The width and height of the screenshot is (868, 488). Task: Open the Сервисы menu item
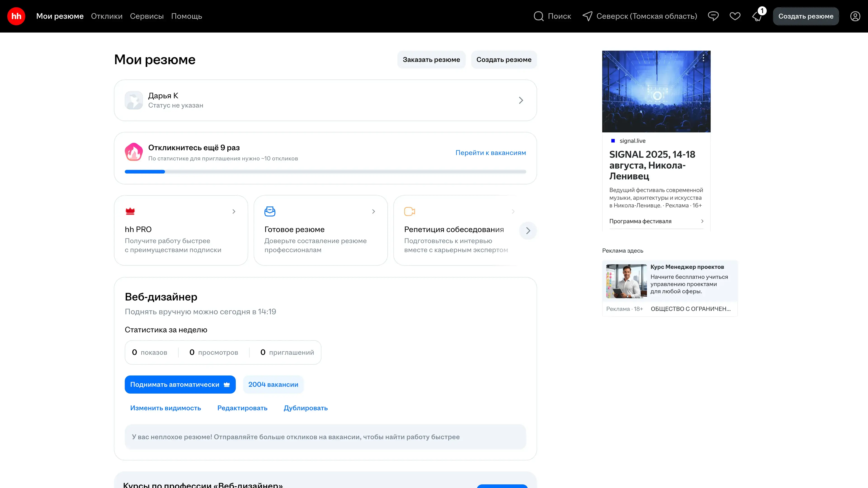(x=146, y=16)
